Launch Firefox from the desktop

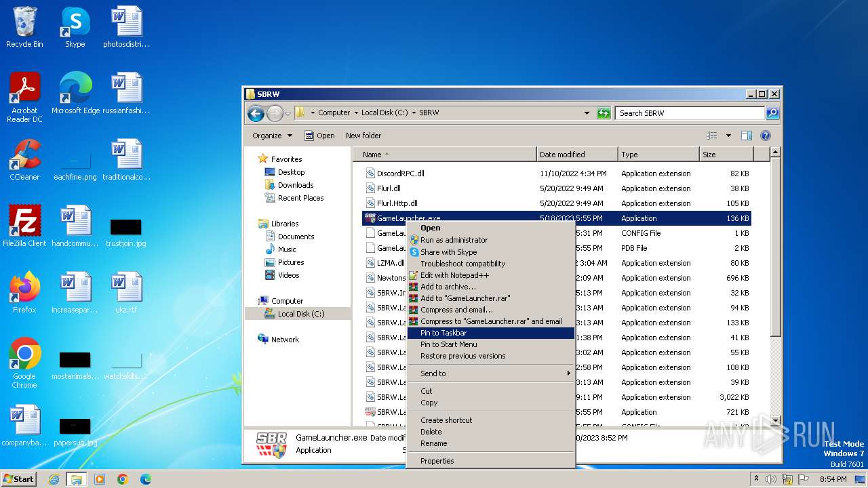point(24,293)
